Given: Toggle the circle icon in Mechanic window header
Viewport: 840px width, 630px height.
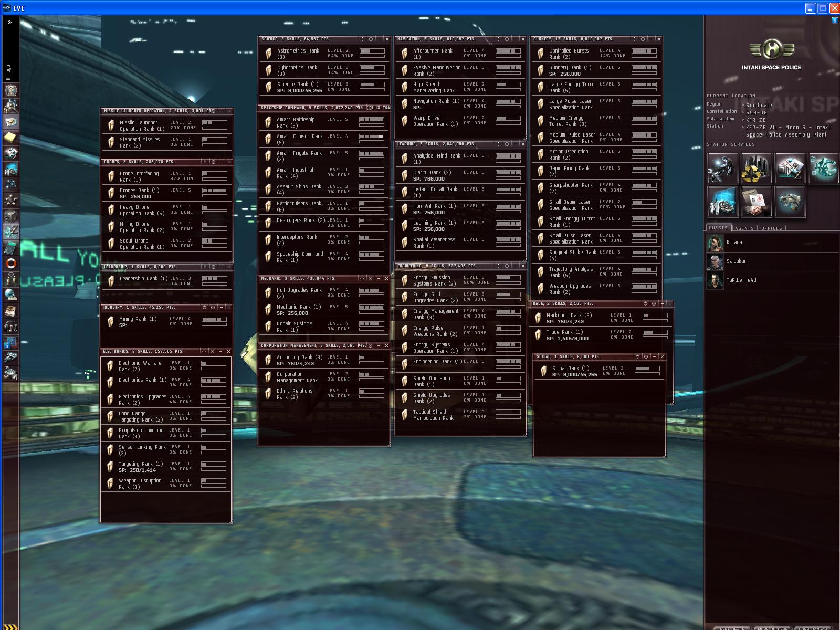Looking at the screenshot, I should click(x=371, y=279).
